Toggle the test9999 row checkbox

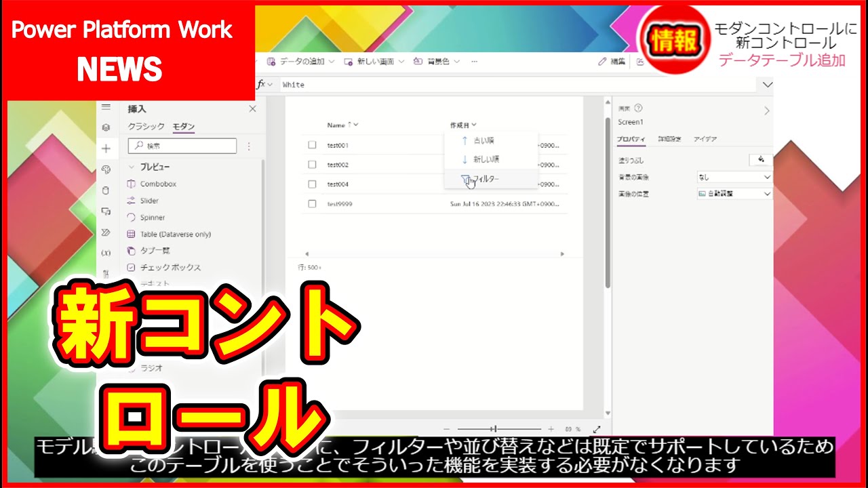(x=312, y=203)
